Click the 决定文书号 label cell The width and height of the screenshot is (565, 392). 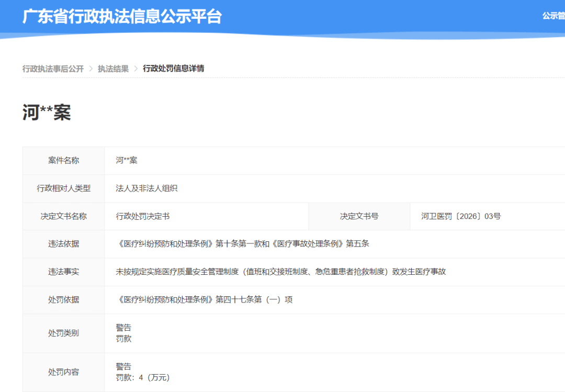pyautogui.click(x=359, y=216)
